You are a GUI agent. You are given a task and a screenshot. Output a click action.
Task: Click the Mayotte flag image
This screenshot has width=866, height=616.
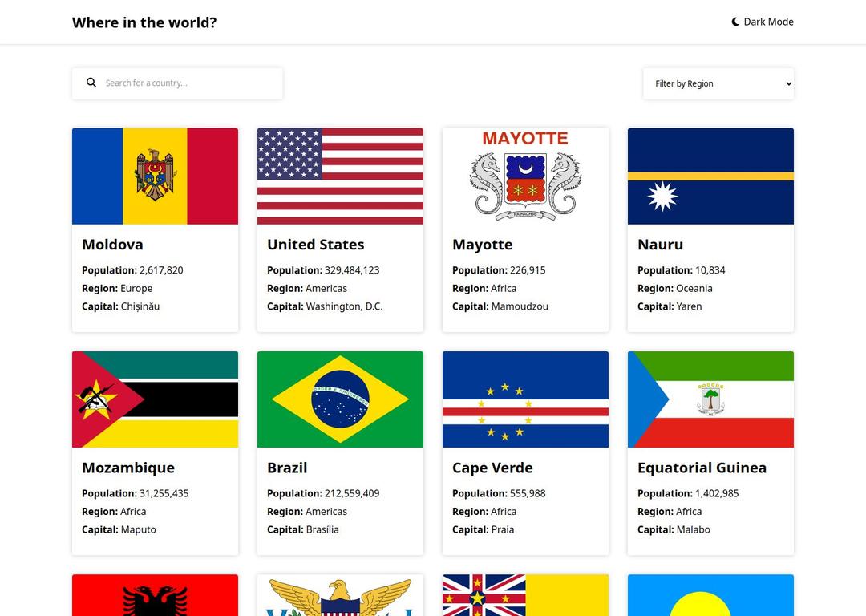point(525,176)
